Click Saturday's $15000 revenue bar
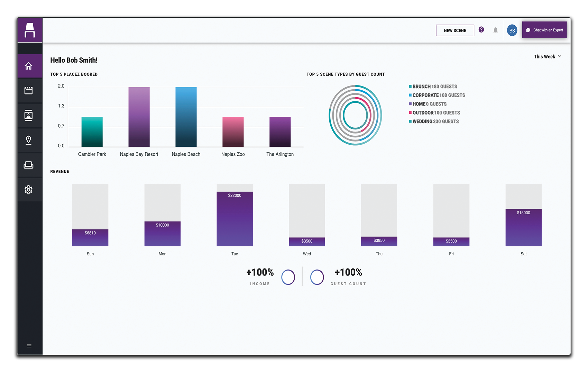 click(524, 228)
